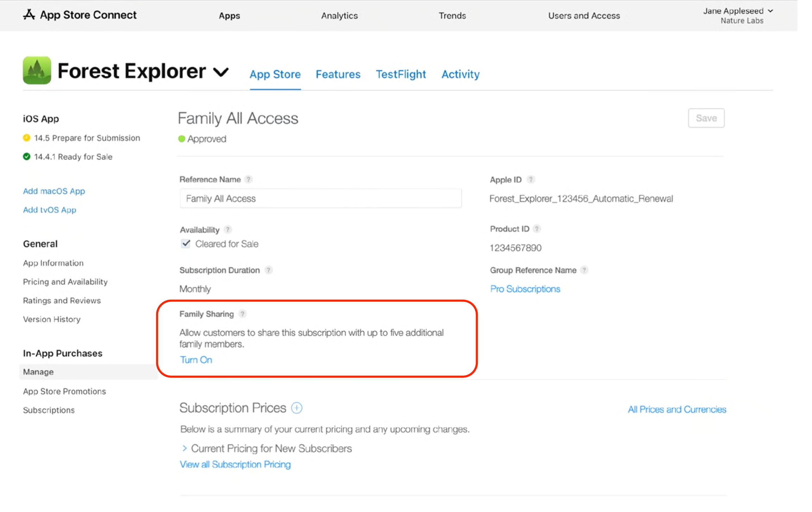Open Analytics in the top navigation
Screen dimensions: 812x512
[339, 15]
